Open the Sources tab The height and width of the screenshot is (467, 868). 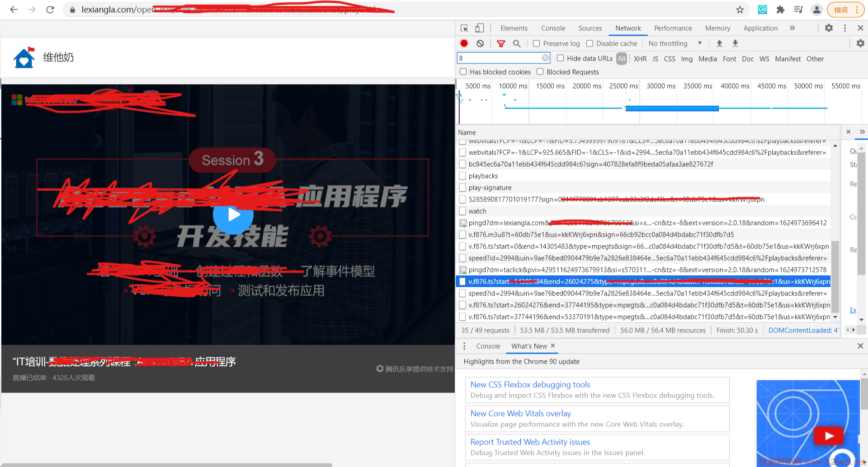click(590, 28)
